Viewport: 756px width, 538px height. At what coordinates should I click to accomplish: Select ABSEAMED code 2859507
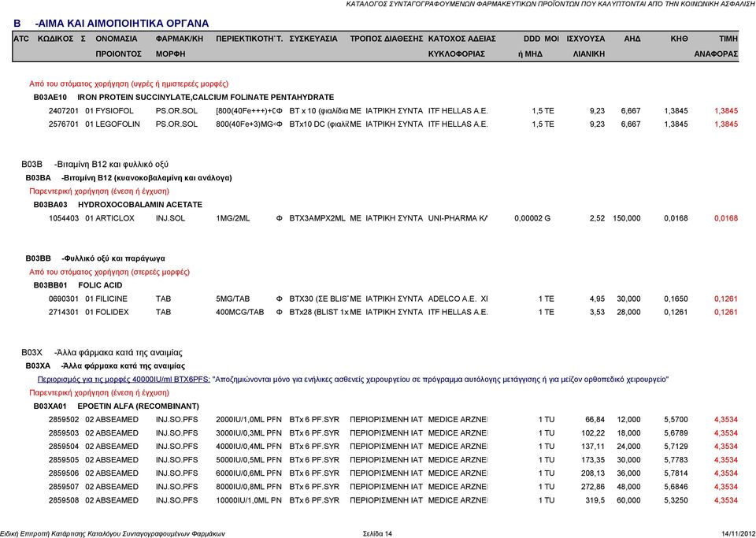[x=64, y=488]
